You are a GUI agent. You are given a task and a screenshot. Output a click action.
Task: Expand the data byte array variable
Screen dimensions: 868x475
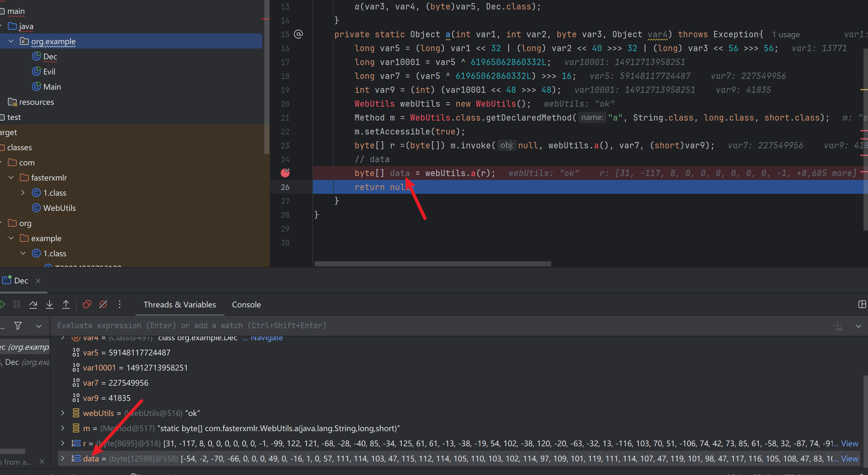pos(62,459)
